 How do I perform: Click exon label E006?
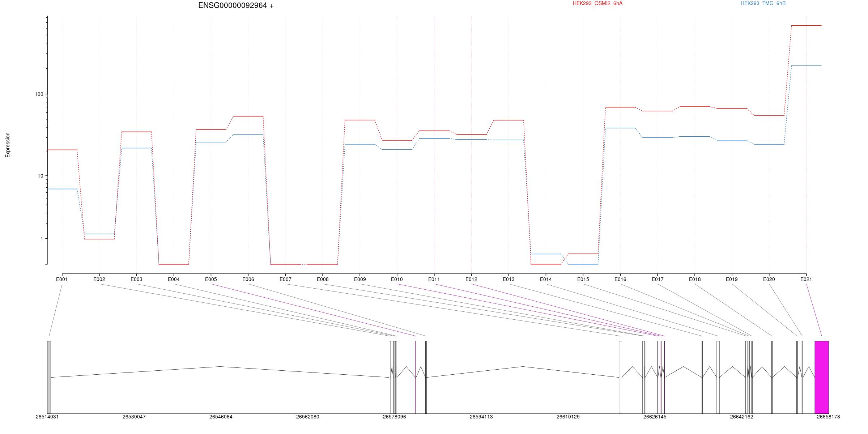[248, 279]
